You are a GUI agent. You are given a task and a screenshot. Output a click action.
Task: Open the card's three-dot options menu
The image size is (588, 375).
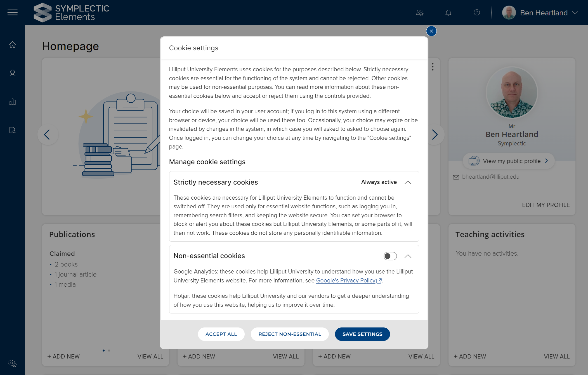(x=433, y=67)
